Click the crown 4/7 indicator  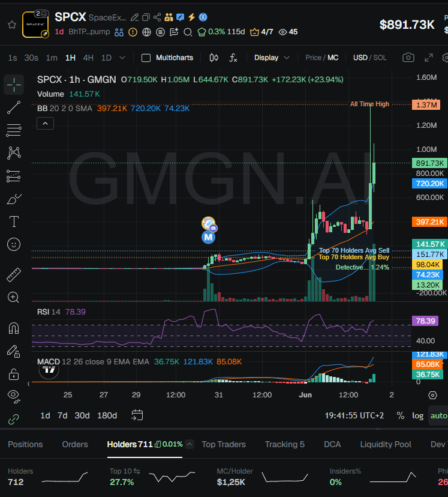click(x=261, y=32)
